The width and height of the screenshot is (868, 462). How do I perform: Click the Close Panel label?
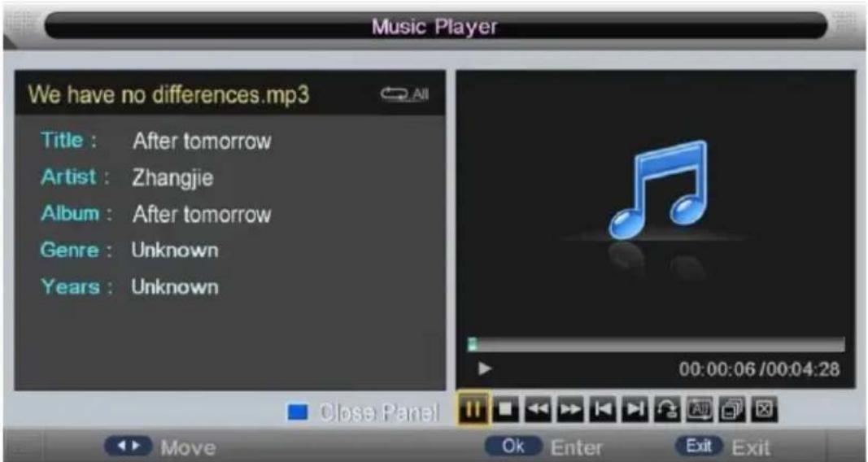tap(378, 412)
